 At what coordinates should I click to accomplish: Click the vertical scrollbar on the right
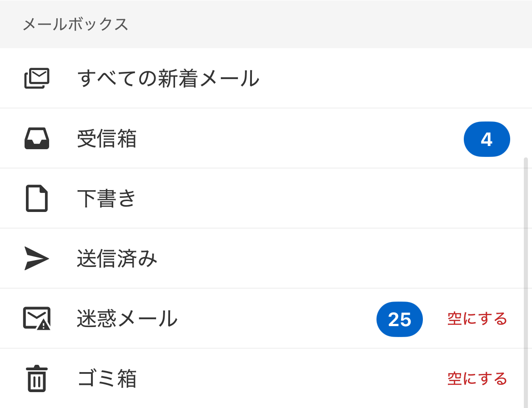(526, 273)
